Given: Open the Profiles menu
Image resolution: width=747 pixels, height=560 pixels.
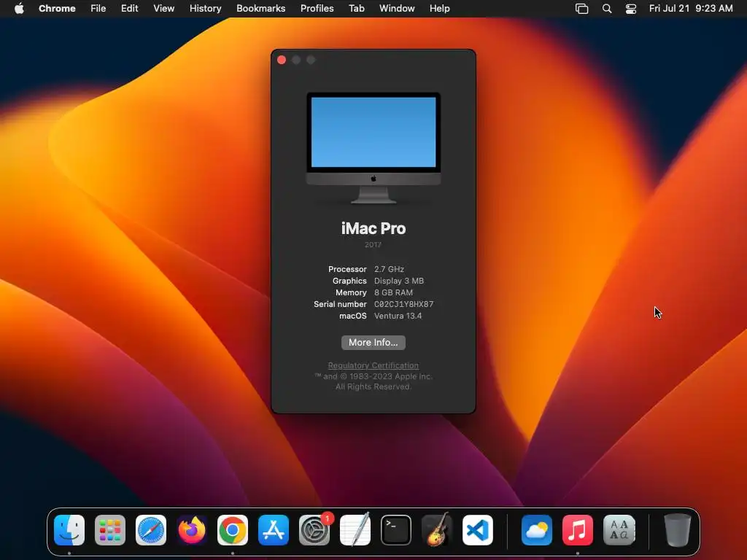Looking at the screenshot, I should [317, 9].
